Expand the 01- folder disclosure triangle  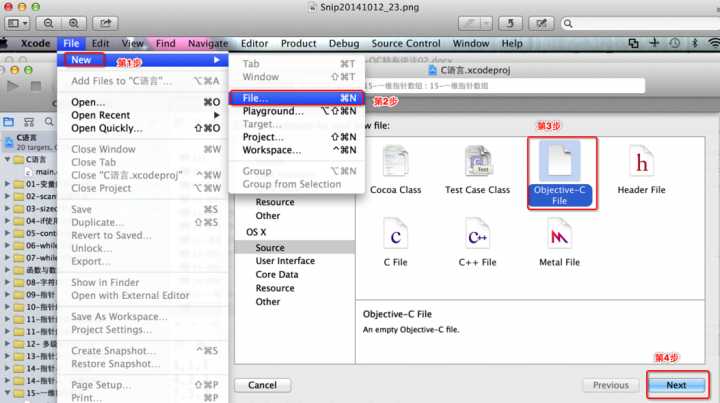[7, 184]
